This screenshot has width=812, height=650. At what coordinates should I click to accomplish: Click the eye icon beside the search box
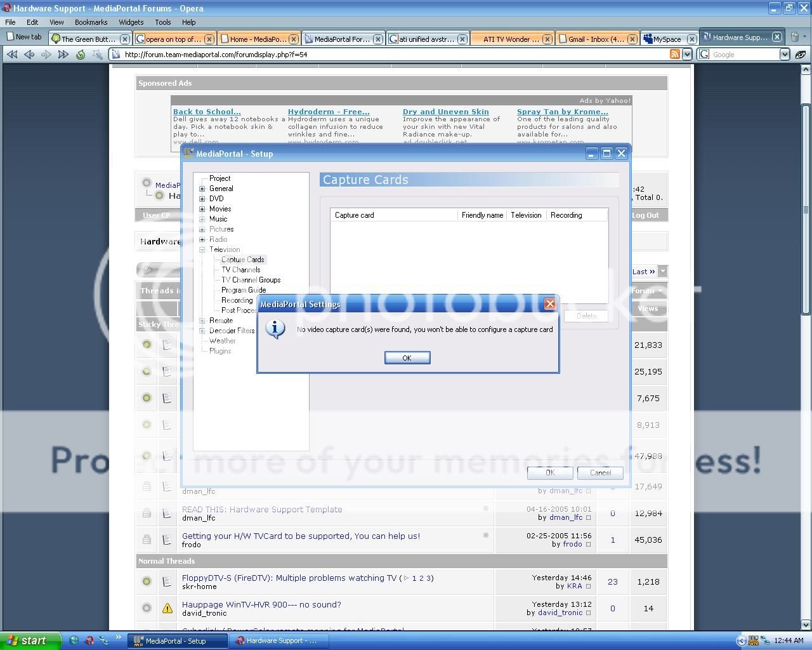pos(801,55)
